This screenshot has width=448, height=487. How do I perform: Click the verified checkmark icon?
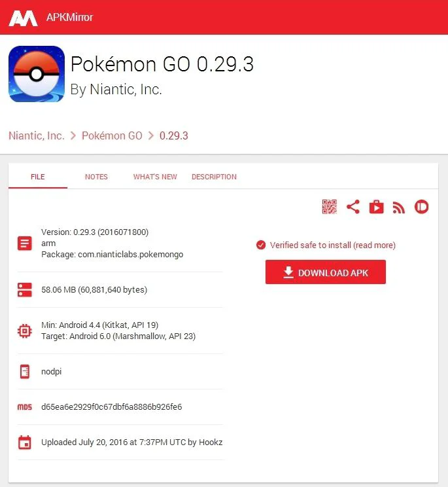click(x=261, y=245)
